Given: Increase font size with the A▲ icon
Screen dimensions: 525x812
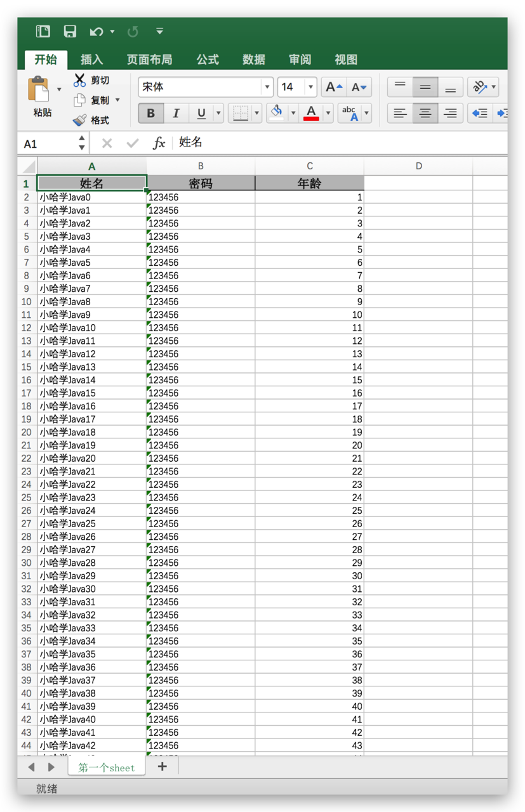Looking at the screenshot, I should pyautogui.click(x=333, y=87).
